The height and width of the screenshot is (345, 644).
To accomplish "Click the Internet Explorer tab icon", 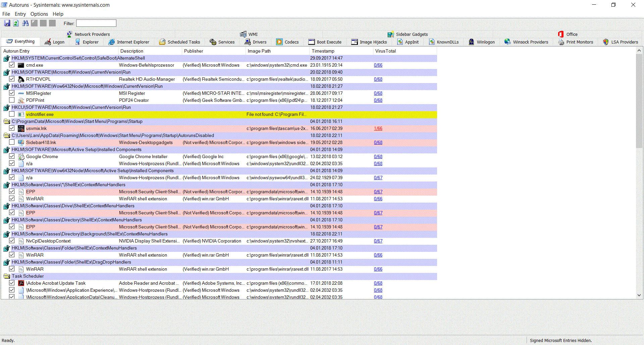I will [111, 42].
